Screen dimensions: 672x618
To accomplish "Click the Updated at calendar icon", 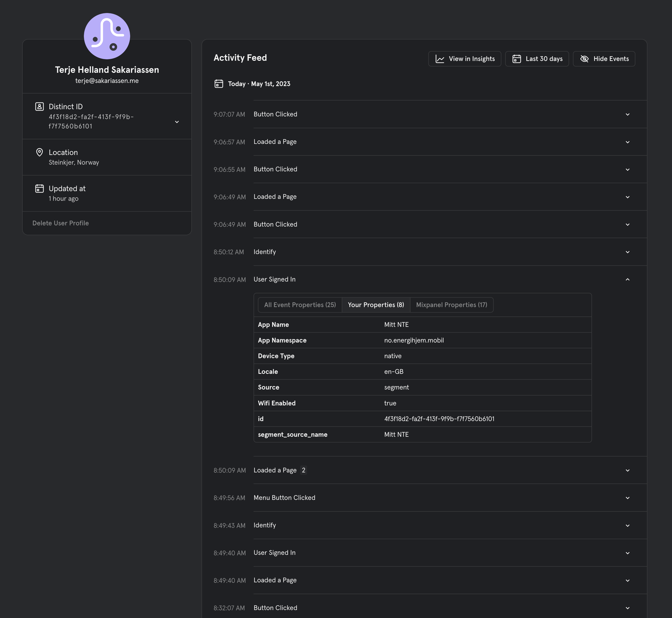I will [x=40, y=189].
